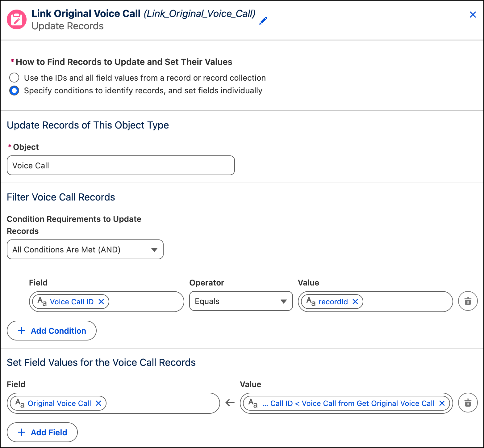Click the pink Update Records icon
This screenshot has width=484, height=448.
pos(17,19)
